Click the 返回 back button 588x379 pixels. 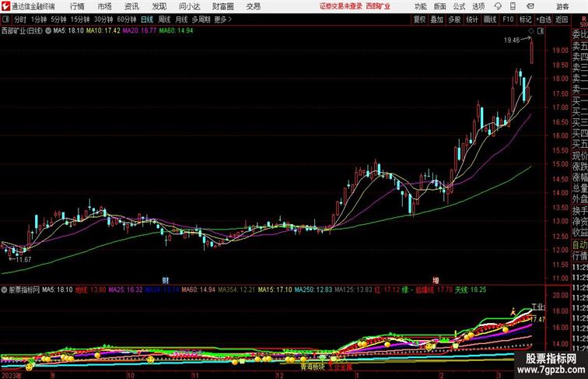tap(562, 19)
